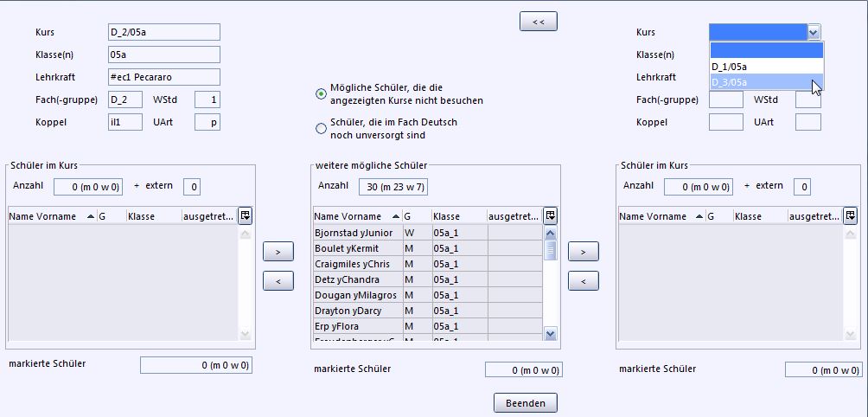Click the > button beside left course list
This screenshot has height=417, width=868.
pos(278,252)
